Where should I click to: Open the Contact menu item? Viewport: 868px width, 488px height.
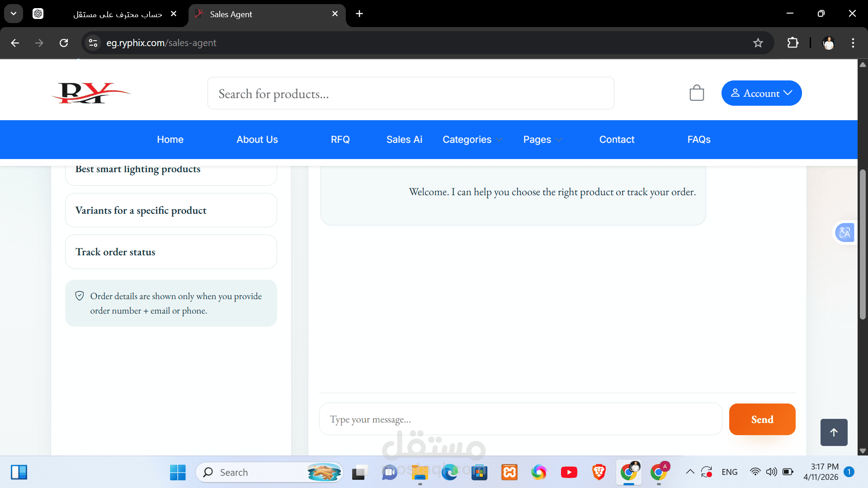click(x=617, y=140)
